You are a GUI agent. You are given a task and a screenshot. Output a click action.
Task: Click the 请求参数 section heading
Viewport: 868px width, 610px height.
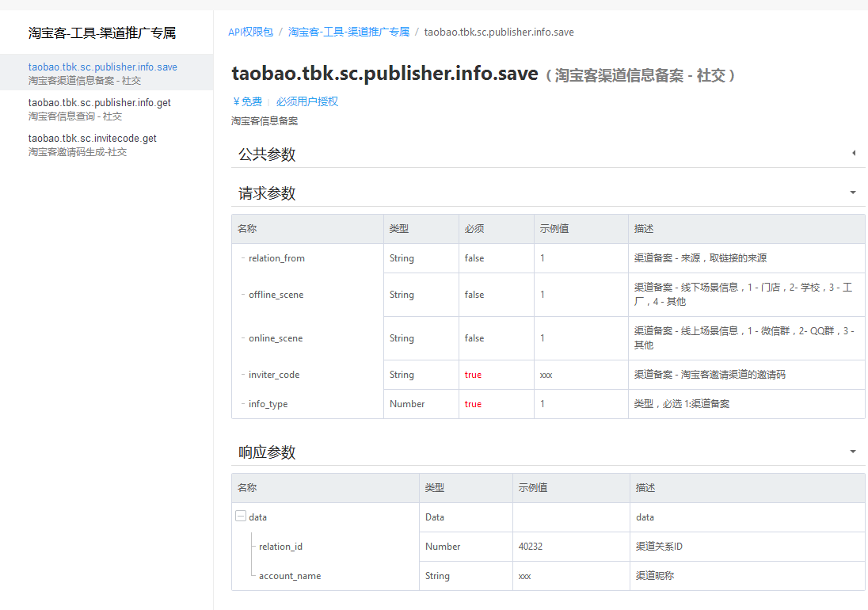pos(267,193)
